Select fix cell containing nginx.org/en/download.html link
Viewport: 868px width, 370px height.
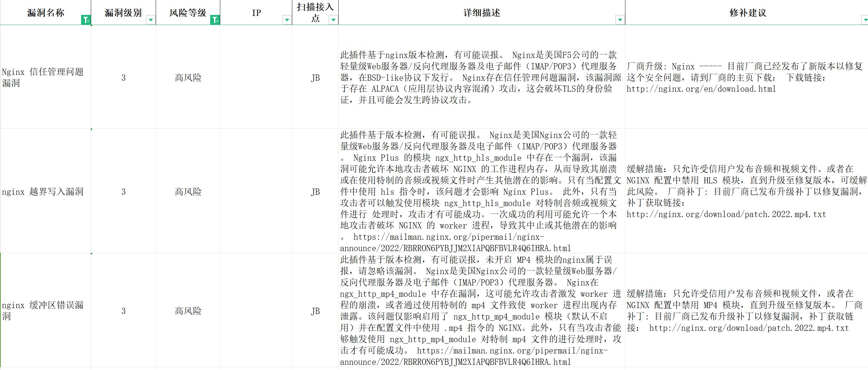pos(746,77)
